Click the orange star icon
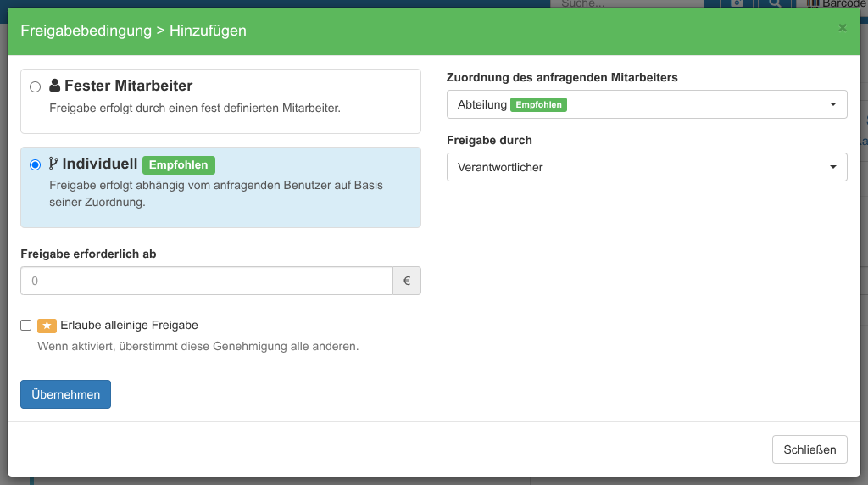This screenshot has height=485, width=868. point(47,326)
